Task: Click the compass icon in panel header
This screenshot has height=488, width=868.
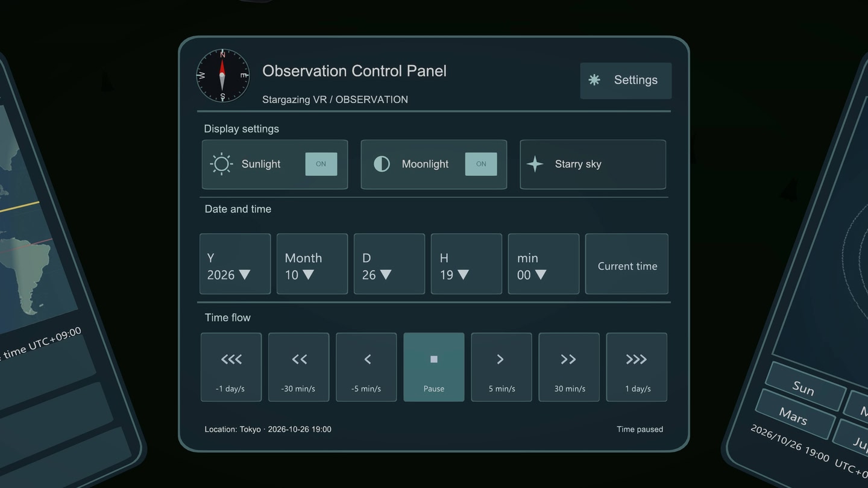Action: point(222,75)
